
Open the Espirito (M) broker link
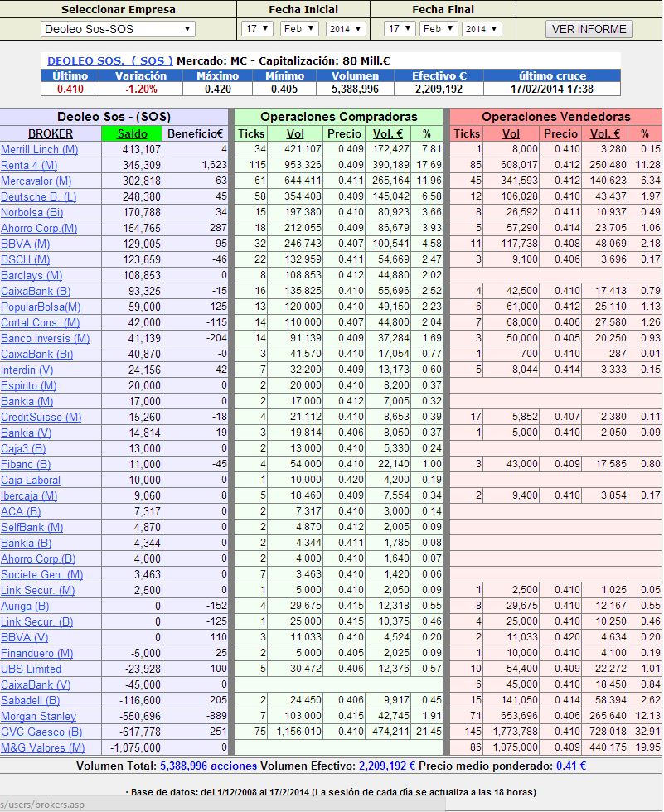[x=28, y=386]
